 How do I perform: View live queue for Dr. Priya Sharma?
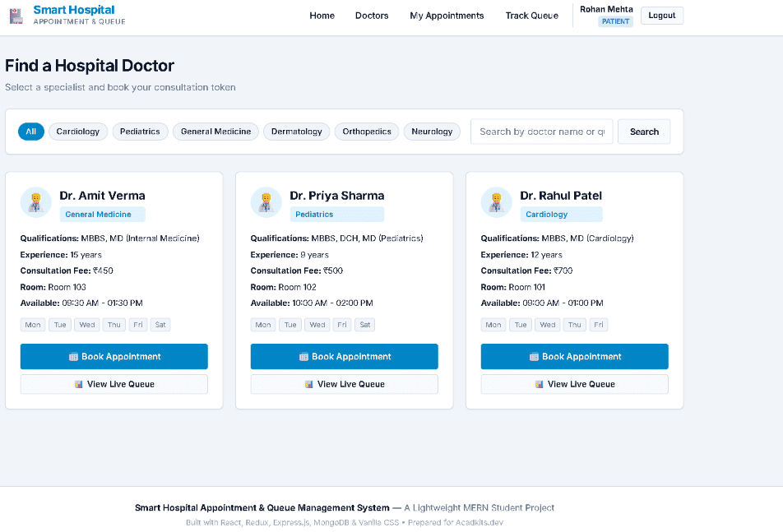(x=344, y=384)
